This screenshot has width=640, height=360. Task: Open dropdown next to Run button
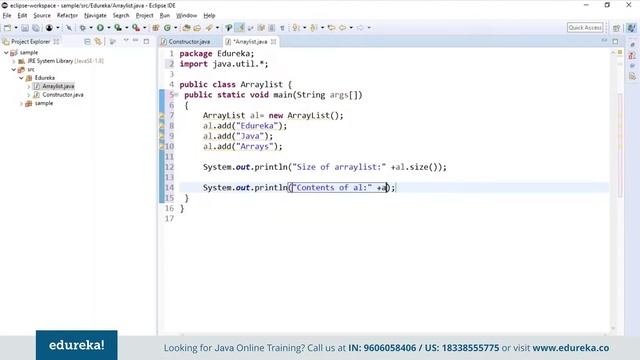point(109,28)
